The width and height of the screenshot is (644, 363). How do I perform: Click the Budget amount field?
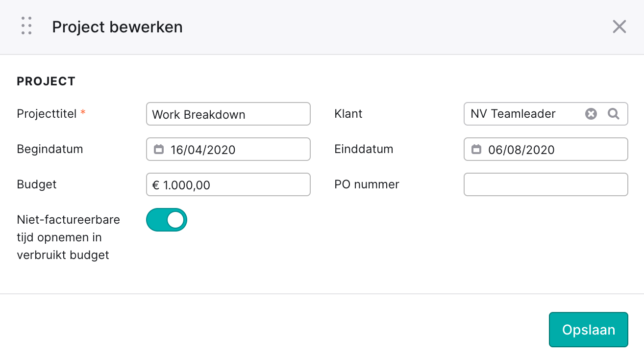[228, 184]
